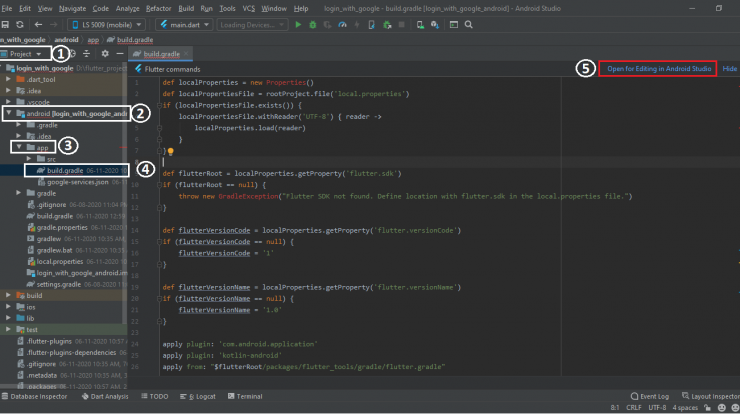
Task: Hide the Project panel with minus icon
Action: 120,54
